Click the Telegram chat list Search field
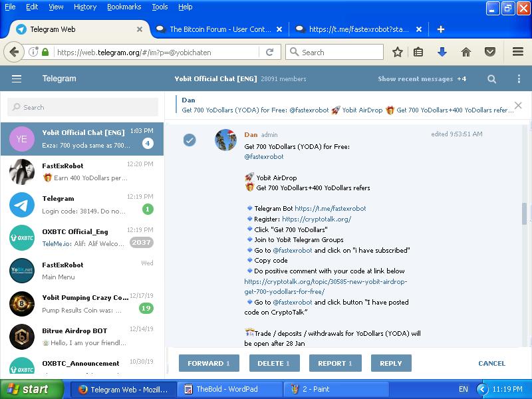Image resolution: width=532 pixels, height=399 pixels. coord(82,107)
